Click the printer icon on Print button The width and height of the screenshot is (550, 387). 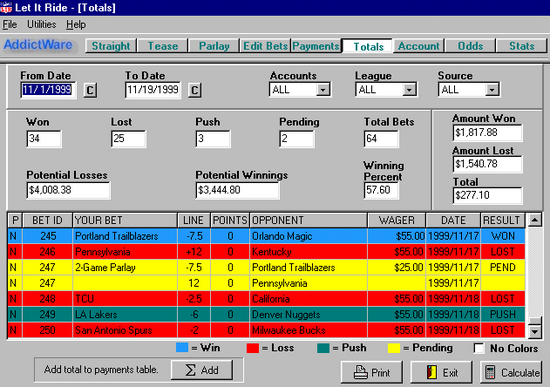click(x=360, y=372)
